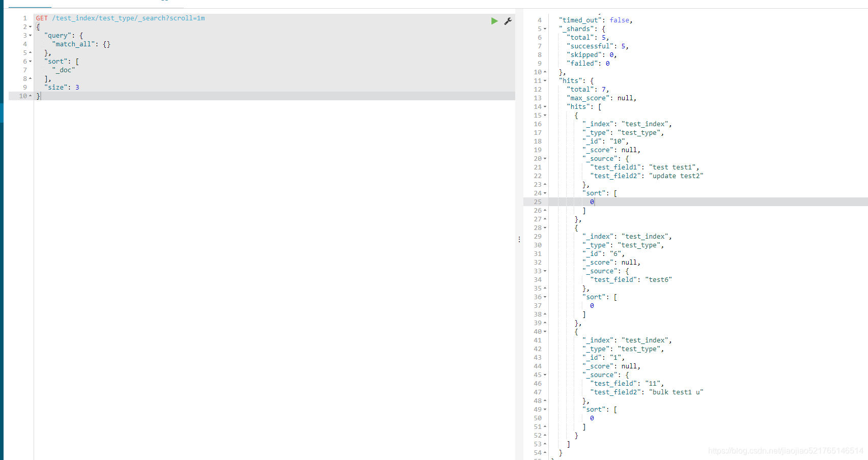This screenshot has height=460, width=868.
Task: Click the "_id": "1" line in the response
Action: [x=604, y=357]
